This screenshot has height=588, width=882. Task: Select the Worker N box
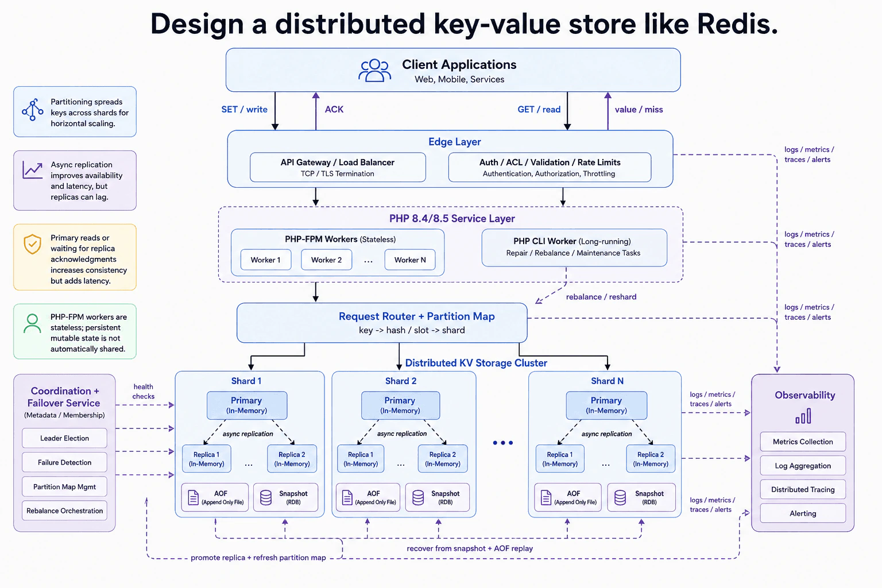(x=410, y=260)
